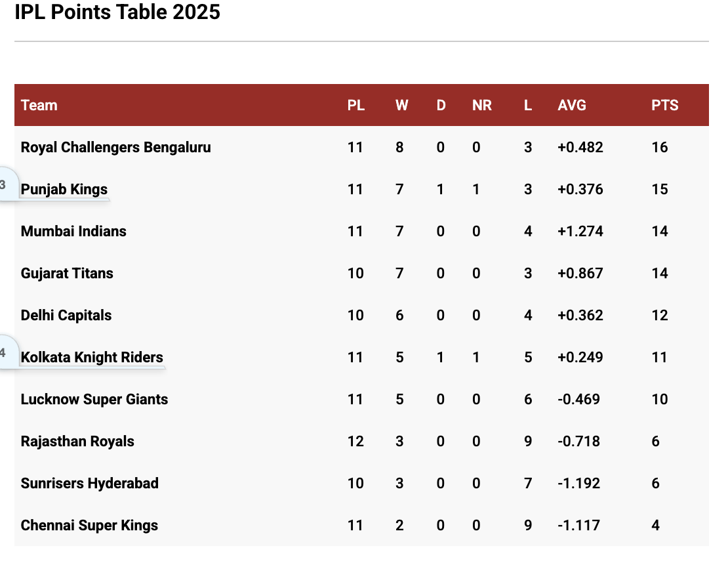
Task: Click the annotation bubble numbered 4
Action: (5, 354)
